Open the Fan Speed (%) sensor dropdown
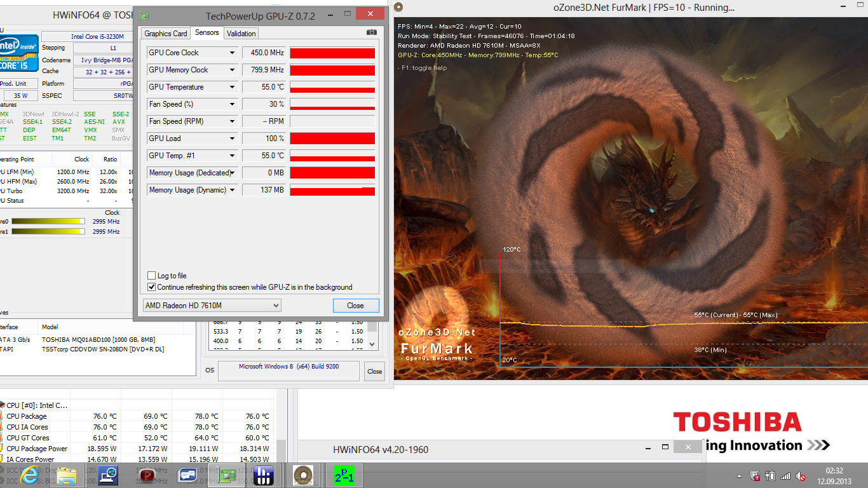 (x=232, y=104)
